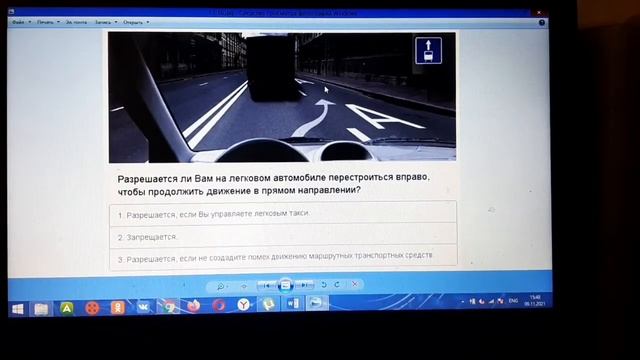Open Firefox from taskbar
The image size is (640, 360).
[194, 305]
